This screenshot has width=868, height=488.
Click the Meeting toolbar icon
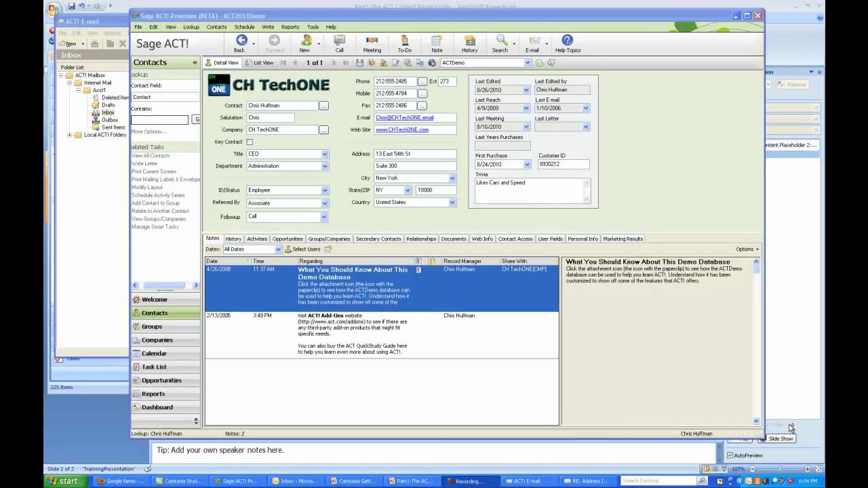tap(372, 43)
